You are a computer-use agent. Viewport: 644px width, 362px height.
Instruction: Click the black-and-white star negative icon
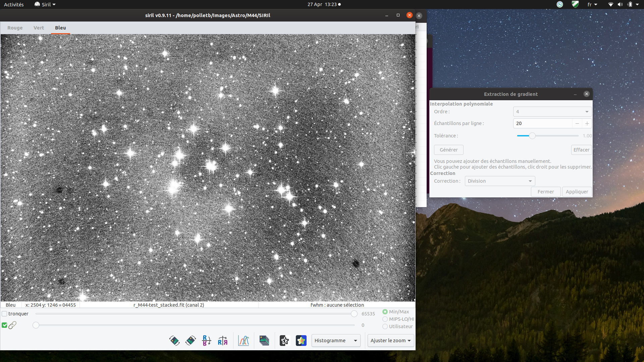coord(284,341)
